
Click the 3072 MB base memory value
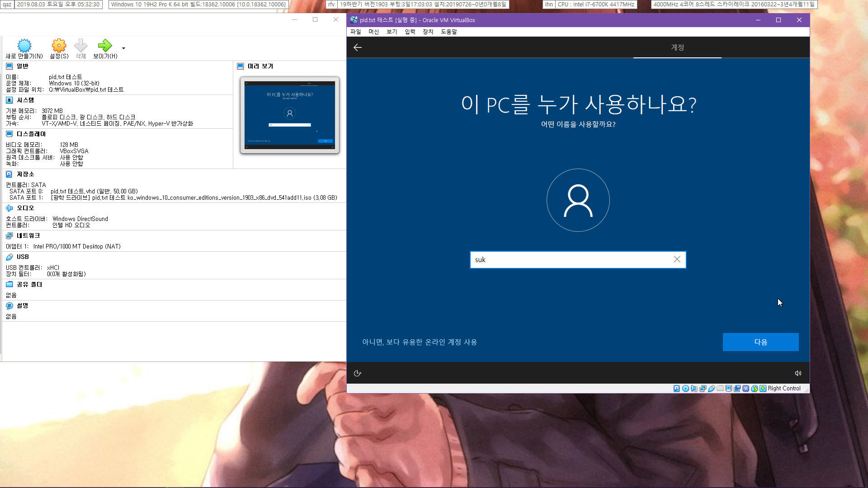(52, 111)
